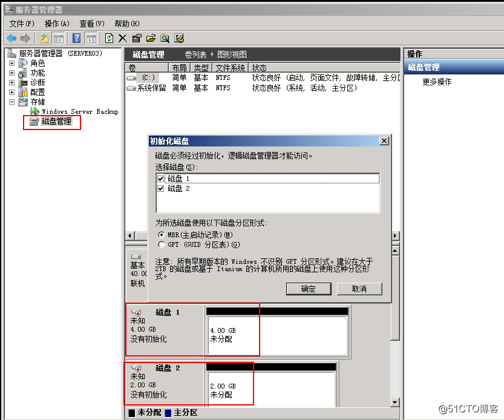Click the Settings gear toolbar icon

coord(179,38)
